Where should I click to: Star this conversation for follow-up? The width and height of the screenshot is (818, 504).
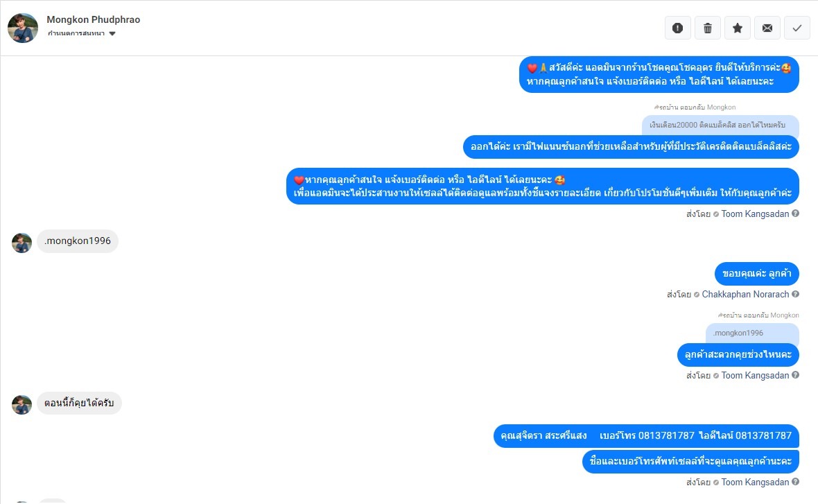(737, 28)
